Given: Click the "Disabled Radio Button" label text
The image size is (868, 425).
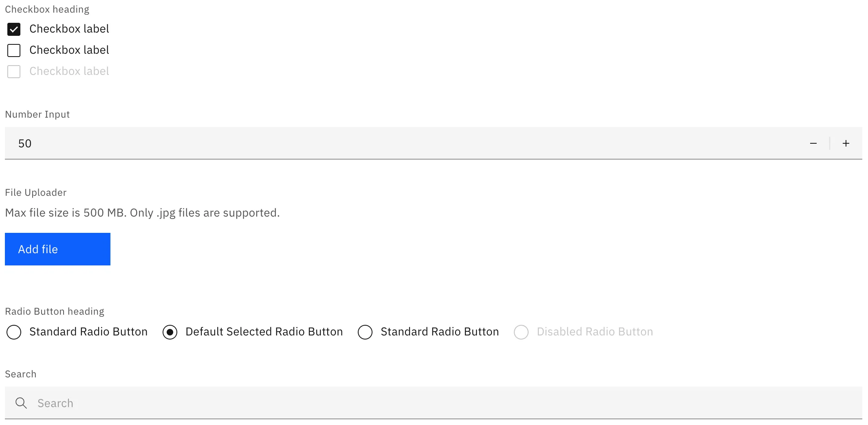Looking at the screenshot, I should pyautogui.click(x=595, y=332).
